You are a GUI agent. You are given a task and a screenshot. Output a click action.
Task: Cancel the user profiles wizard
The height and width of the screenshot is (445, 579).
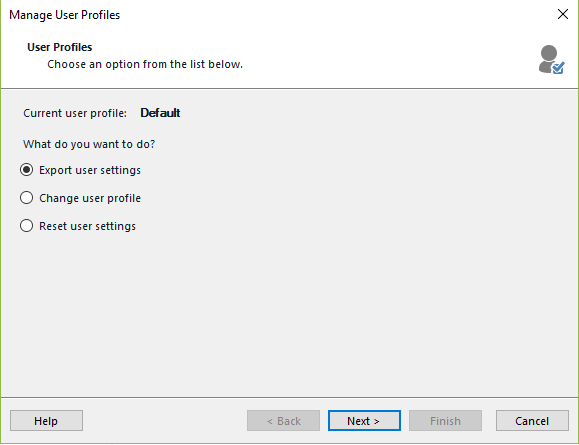click(x=532, y=421)
